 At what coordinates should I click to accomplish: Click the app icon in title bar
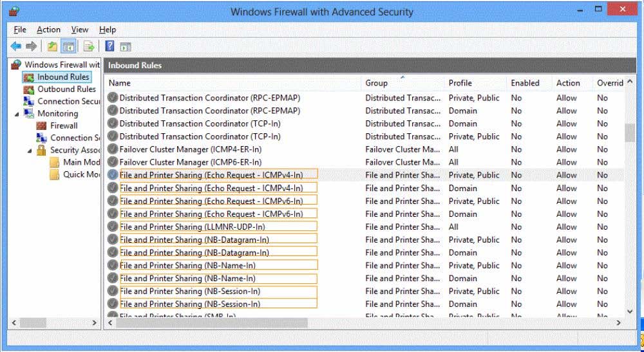click(14, 11)
